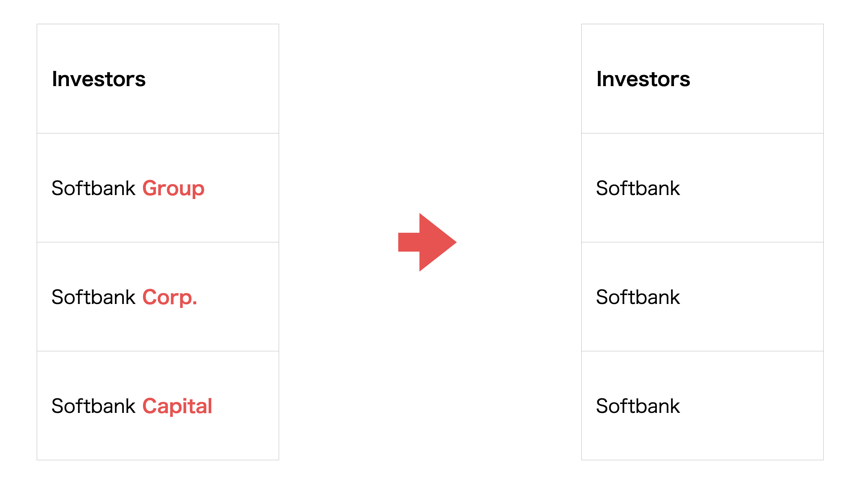
Task: Click the red word Capital
Action: tap(177, 407)
